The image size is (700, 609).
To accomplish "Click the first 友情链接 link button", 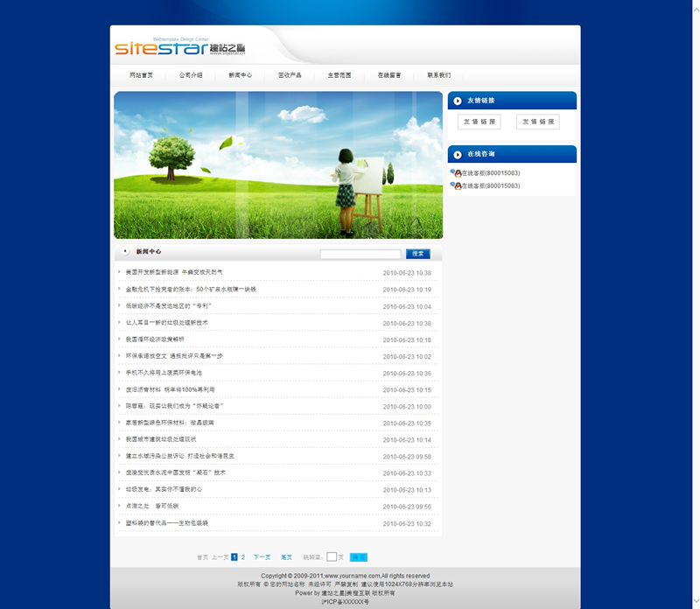I will 479,122.
